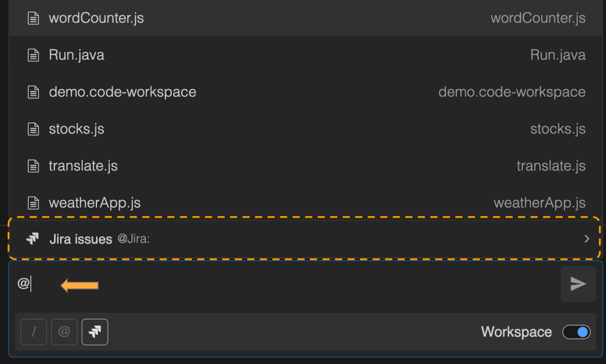This screenshot has width=606, height=364.
Task: Click the file icon next to stocks.js
Action: 33,129
